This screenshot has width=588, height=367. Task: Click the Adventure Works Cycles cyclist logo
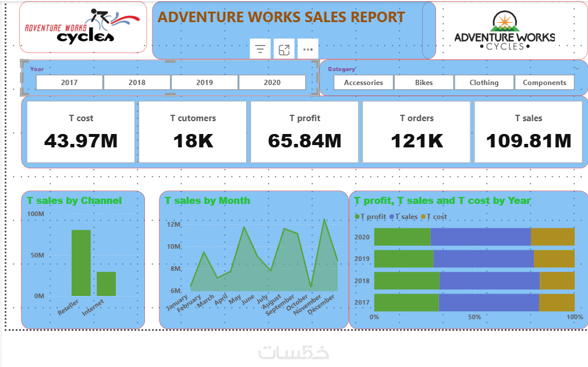[83, 27]
